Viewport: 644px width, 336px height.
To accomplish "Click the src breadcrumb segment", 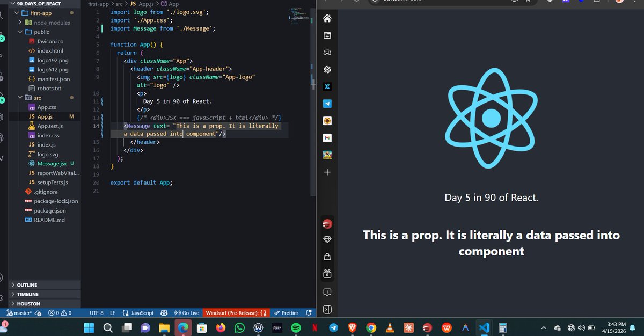I will (x=119, y=4).
